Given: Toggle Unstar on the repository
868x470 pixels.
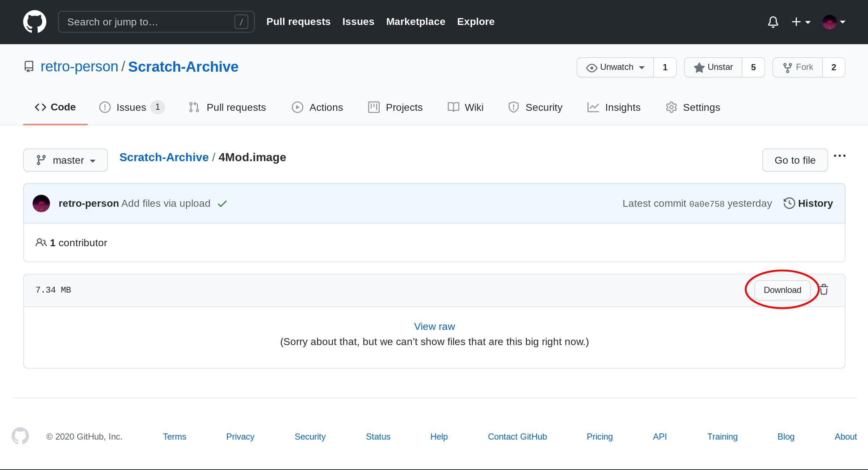Looking at the screenshot, I should [713, 67].
